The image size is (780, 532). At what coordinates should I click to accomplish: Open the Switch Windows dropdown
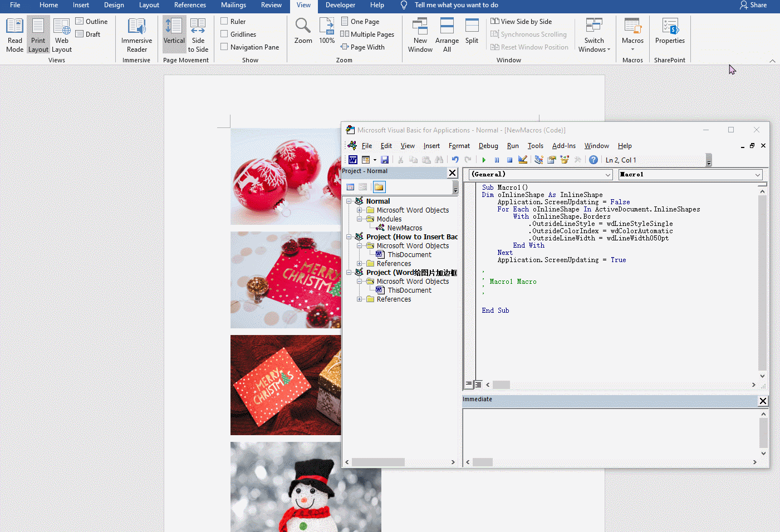pyautogui.click(x=594, y=35)
